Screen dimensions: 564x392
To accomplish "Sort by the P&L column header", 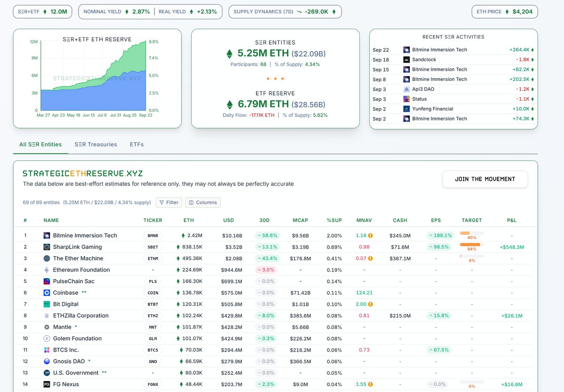I will point(511,220).
